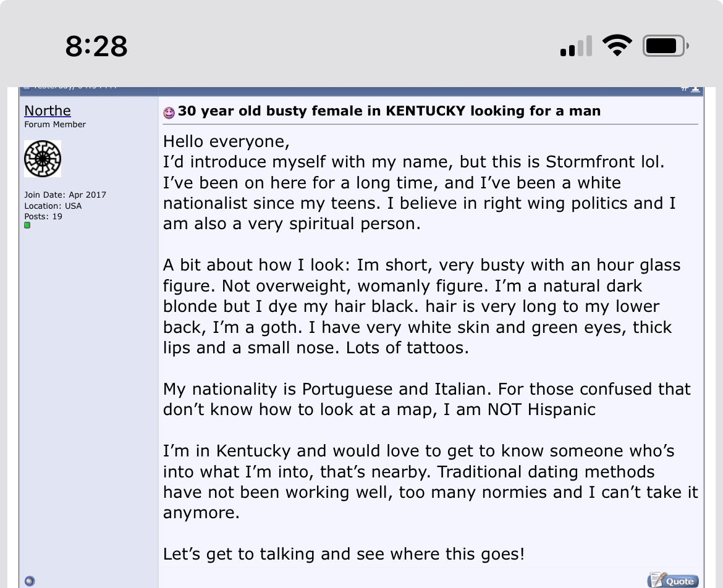Click the 'Join Date: Apr 2017' text
Screen dimensions: 723x588
(66, 195)
